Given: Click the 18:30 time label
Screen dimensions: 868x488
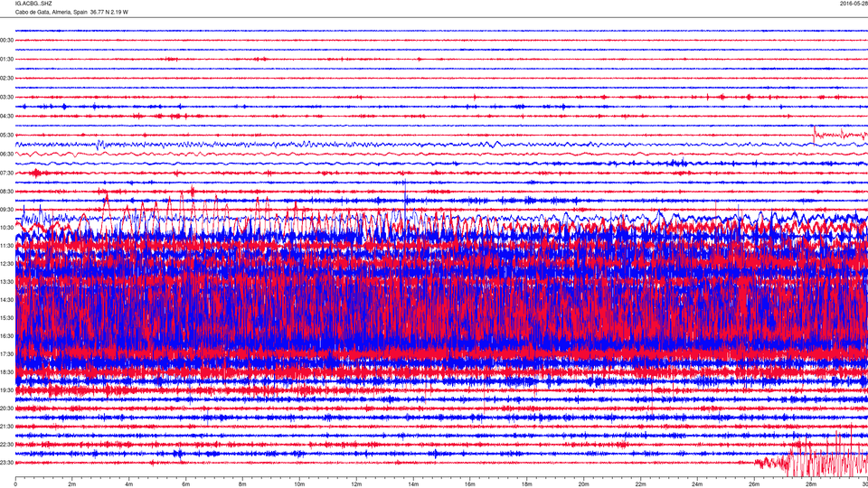Looking at the screenshot, I should click(x=6, y=372).
